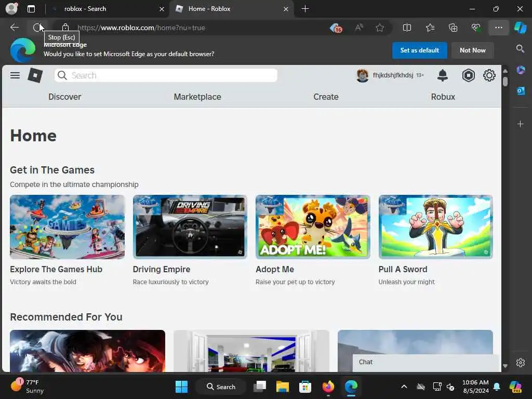
Task: Go back with the browser back arrow
Action: pos(14,28)
